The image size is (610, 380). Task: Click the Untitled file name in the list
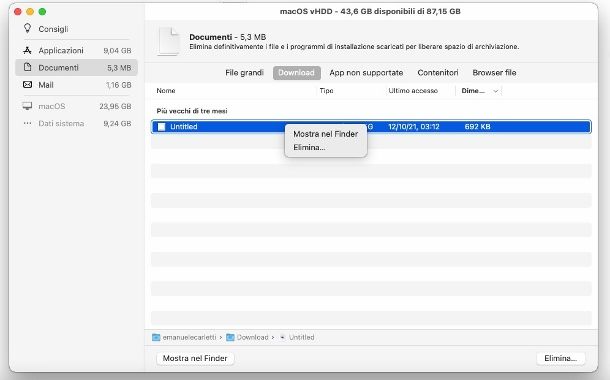tap(184, 126)
